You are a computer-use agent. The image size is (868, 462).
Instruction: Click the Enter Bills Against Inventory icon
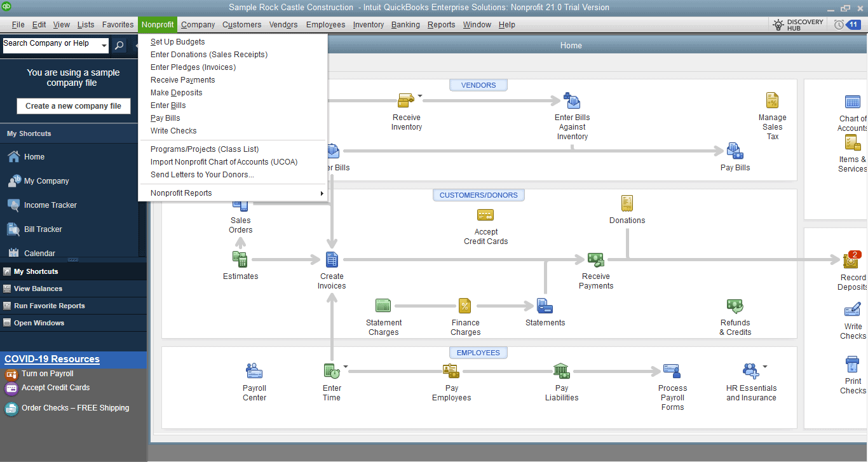click(x=572, y=100)
